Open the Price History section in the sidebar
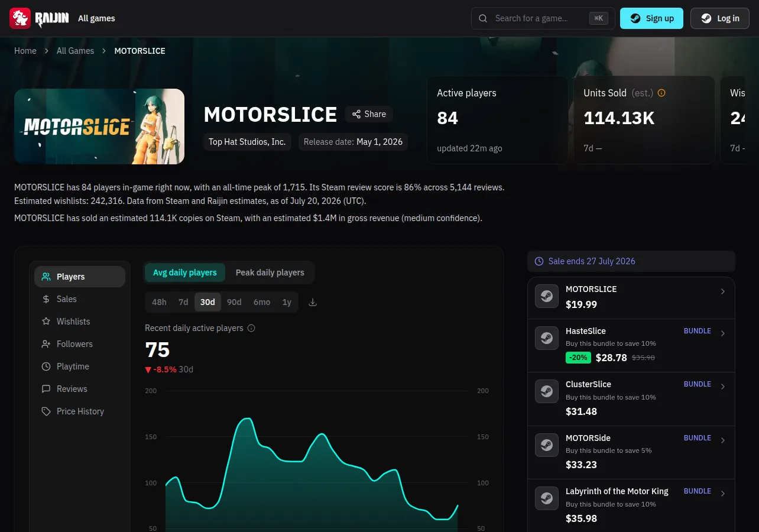This screenshot has width=759, height=532. click(80, 411)
